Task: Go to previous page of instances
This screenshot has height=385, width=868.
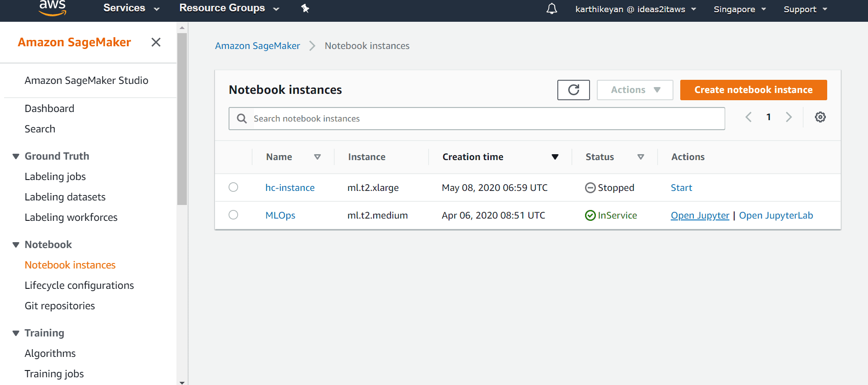Action: pyautogui.click(x=748, y=117)
